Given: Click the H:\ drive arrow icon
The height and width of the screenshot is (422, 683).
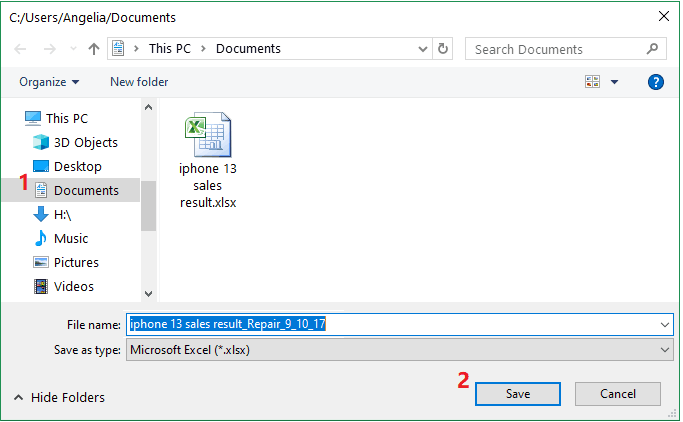Looking at the screenshot, I should point(41,214).
